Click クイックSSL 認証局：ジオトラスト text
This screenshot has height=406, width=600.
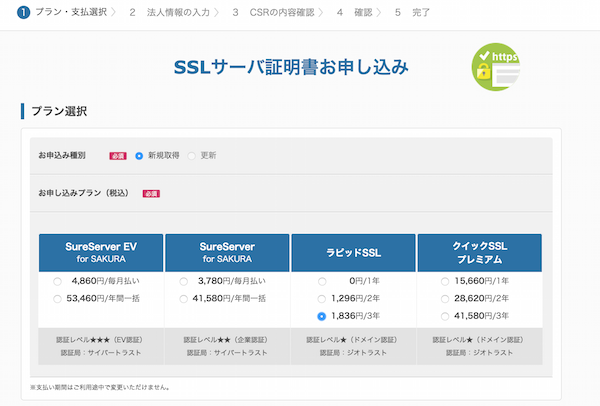479,353
